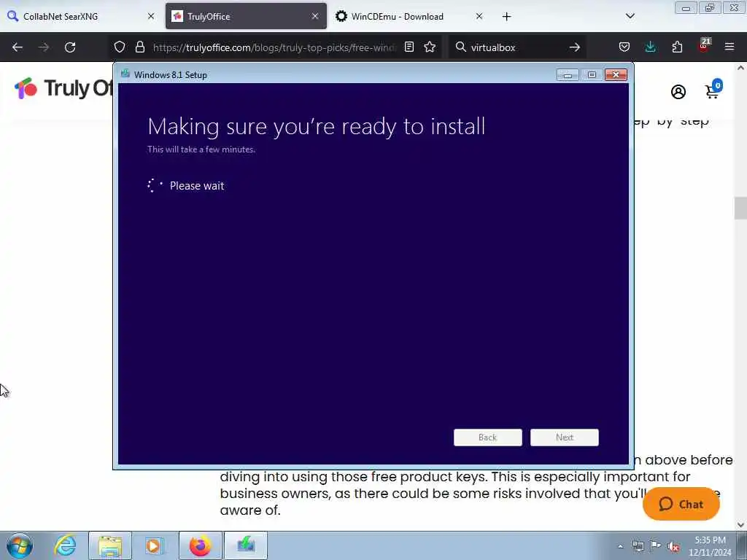
Task: Click Show desktop strip on taskbar
Action: [x=742, y=545]
